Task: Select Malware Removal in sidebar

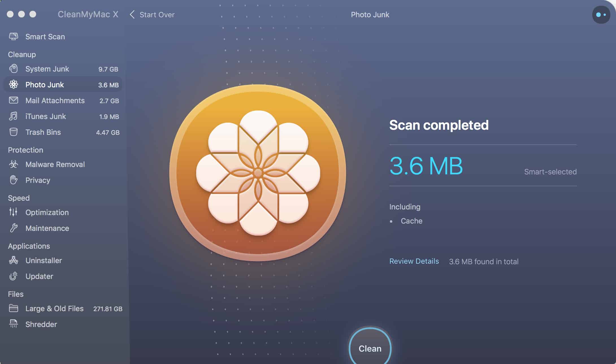Action: [55, 164]
